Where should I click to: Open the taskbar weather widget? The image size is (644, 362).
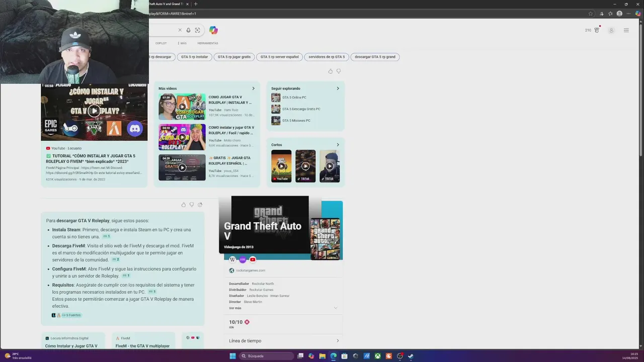click(18, 356)
